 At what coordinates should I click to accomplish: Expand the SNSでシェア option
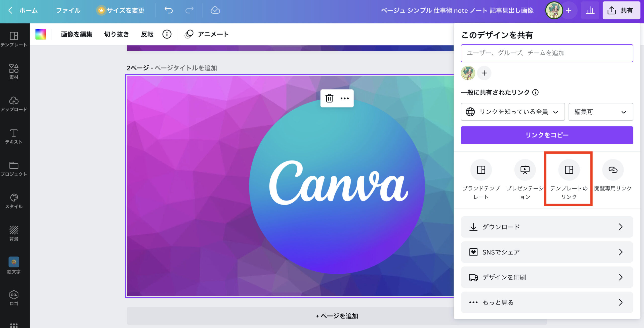coord(547,252)
